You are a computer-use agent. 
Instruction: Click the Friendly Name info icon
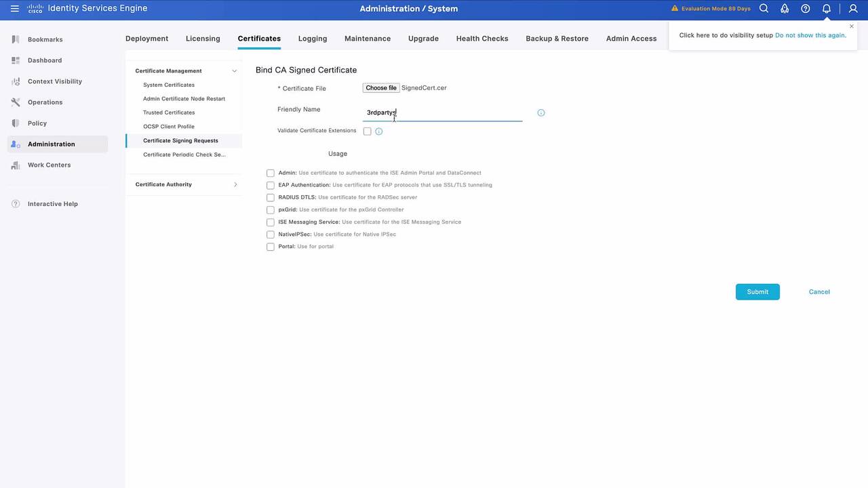[x=541, y=113]
